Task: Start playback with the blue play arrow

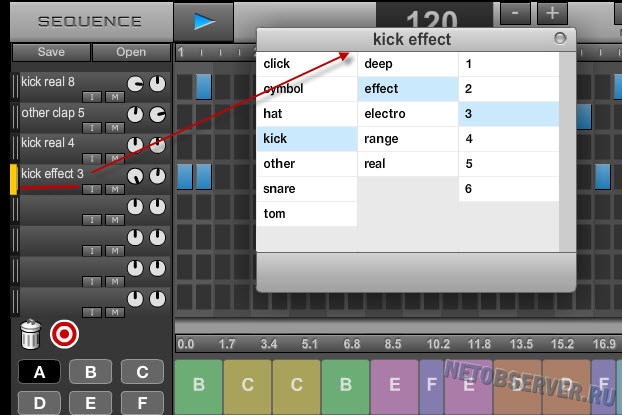Action: pos(204,21)
